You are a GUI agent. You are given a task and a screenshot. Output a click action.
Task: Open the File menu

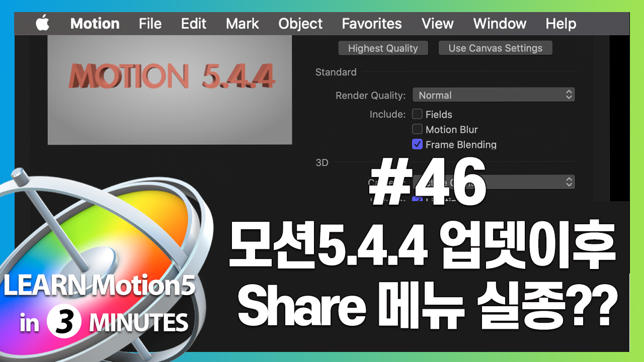(x=150, y=24)
